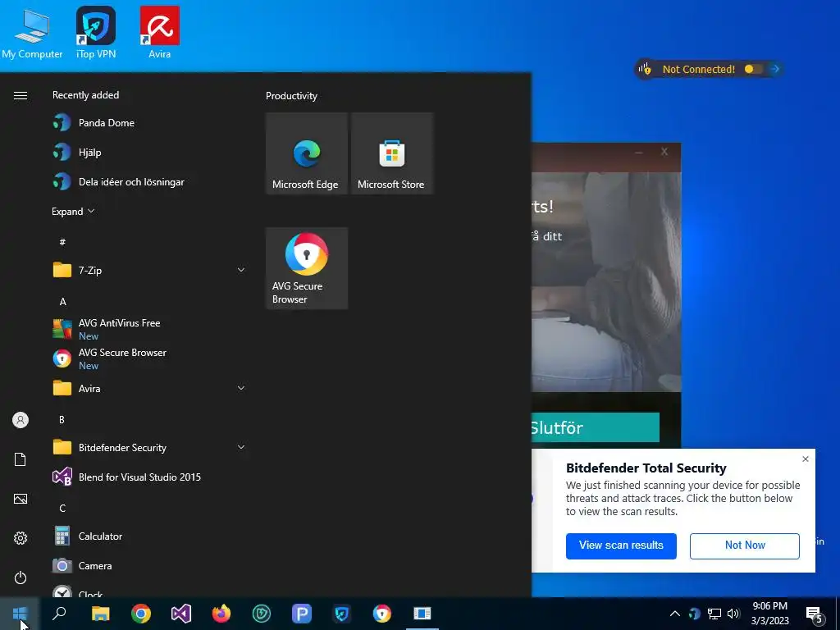Viewport: 840px width, 630px height.
Task: Toggle the iTop VPN connection switch
Action: tap(753, 69)
